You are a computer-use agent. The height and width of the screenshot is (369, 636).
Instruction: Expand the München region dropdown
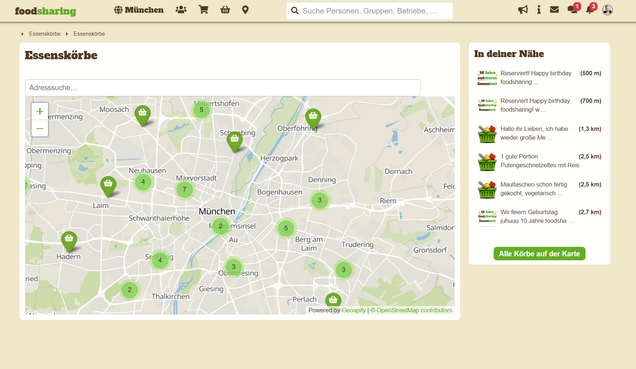(139, 10)
